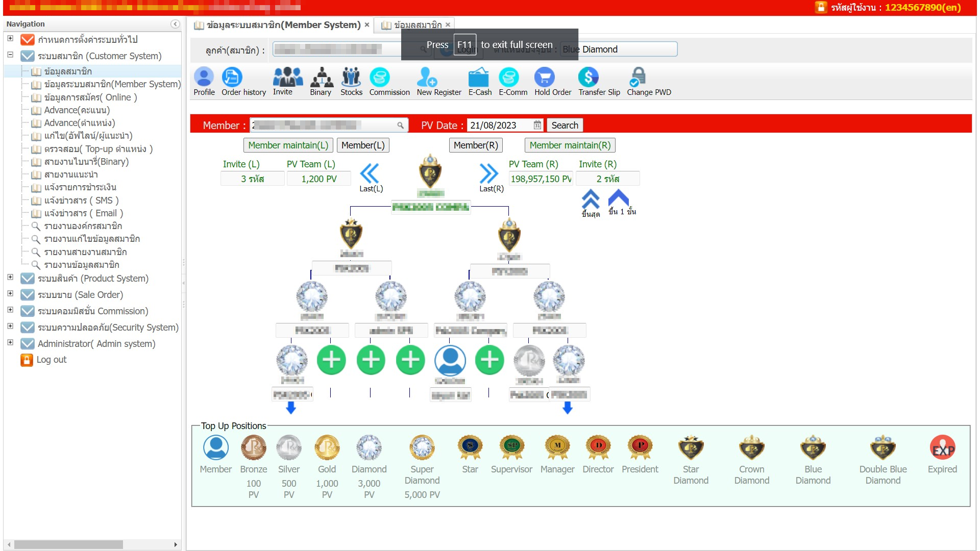
Task: Switch to the ข้อมูลสมาชิก tab
Action: (x=417, y=25)
